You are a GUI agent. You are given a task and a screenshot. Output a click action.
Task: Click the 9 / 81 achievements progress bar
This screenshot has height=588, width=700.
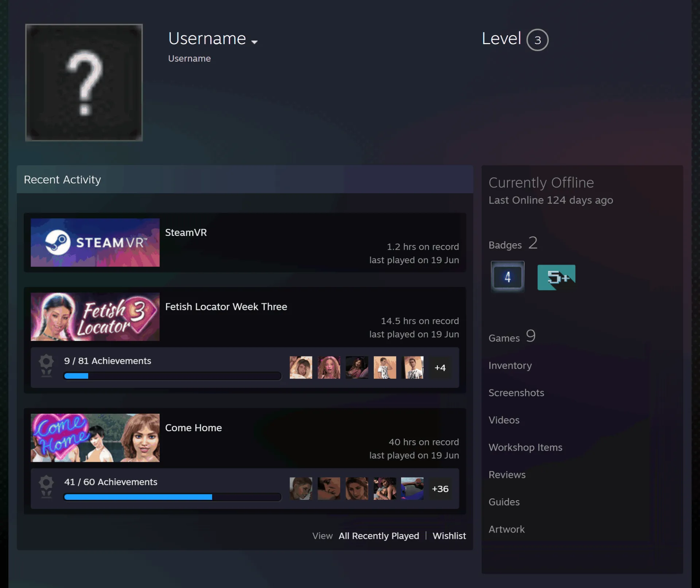pos(172,376)
